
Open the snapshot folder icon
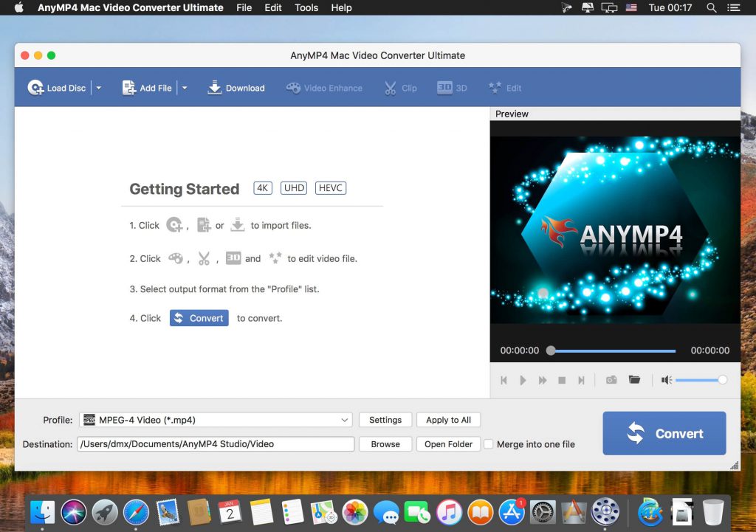[x=634, y=379]
